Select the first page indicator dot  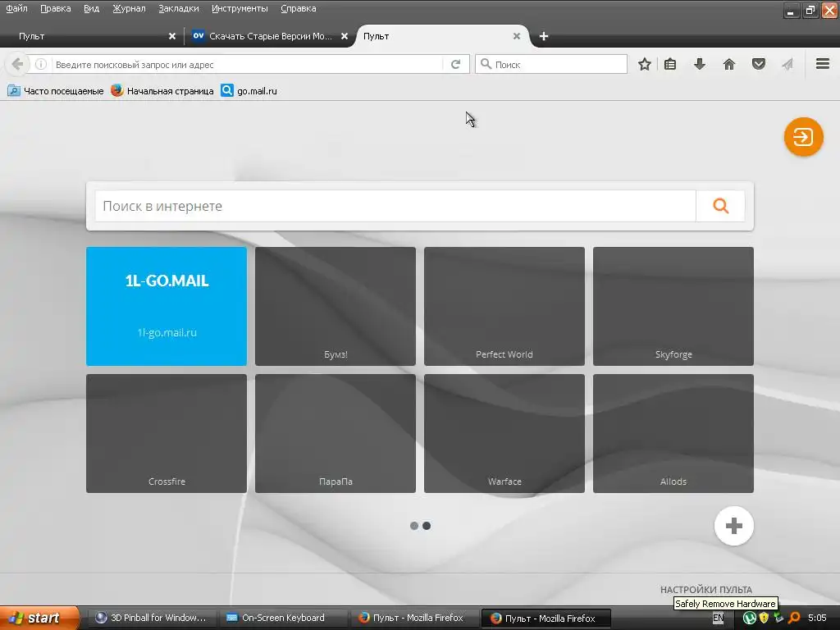coord(414,526)
